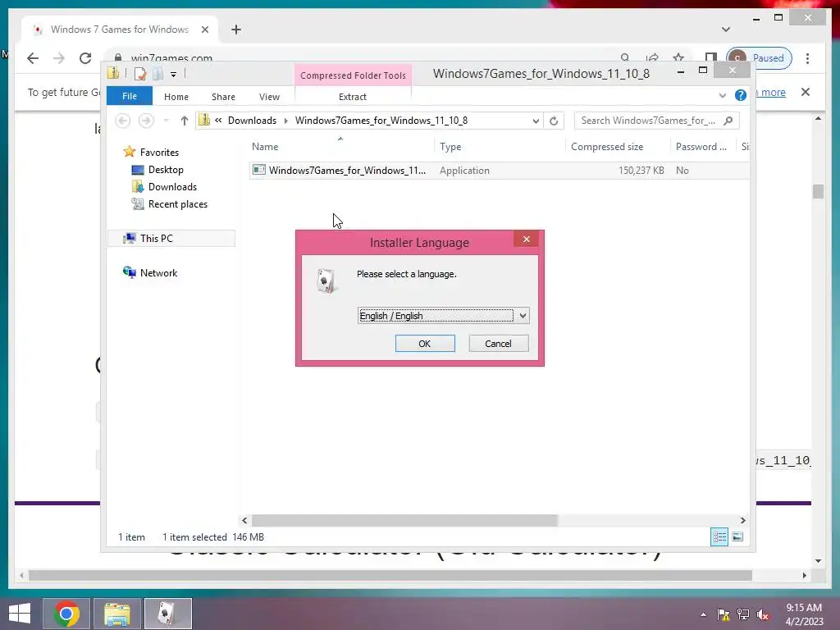
Task: Click the installer cards icon on taskbar
Action: coord(167,614)
